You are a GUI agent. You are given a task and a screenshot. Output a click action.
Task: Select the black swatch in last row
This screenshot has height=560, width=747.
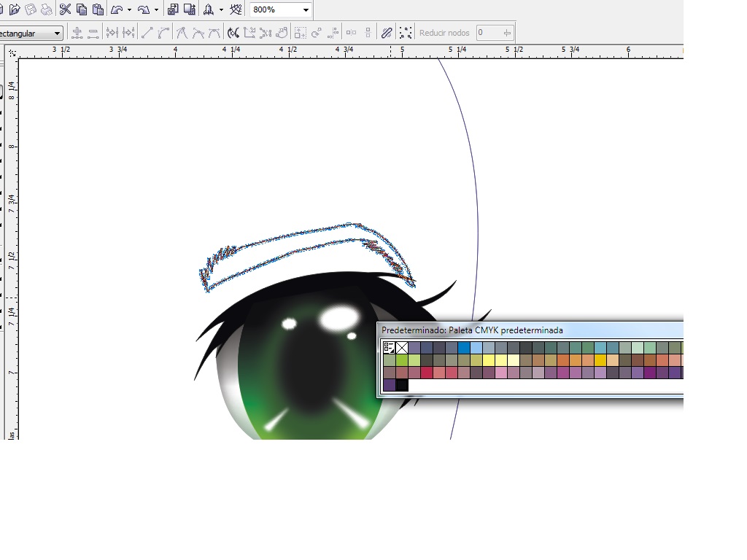point(402,385)
